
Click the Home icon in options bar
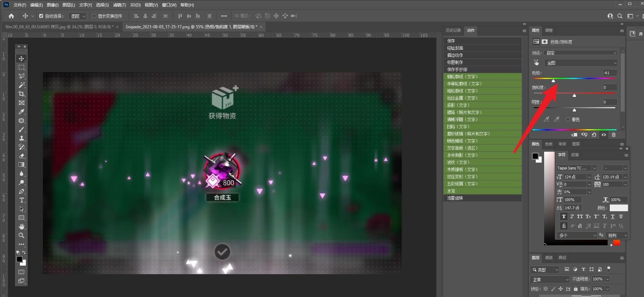click(11, 16)
